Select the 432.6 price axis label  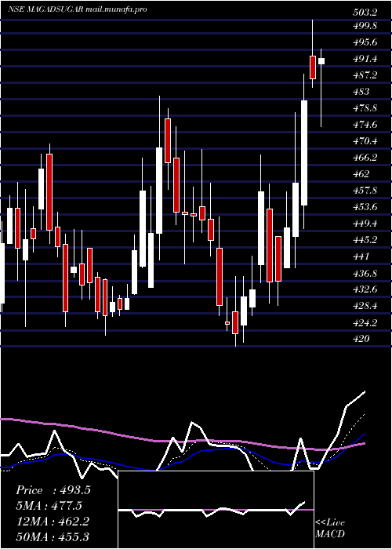pyautogui.click(x=365, y=289)
